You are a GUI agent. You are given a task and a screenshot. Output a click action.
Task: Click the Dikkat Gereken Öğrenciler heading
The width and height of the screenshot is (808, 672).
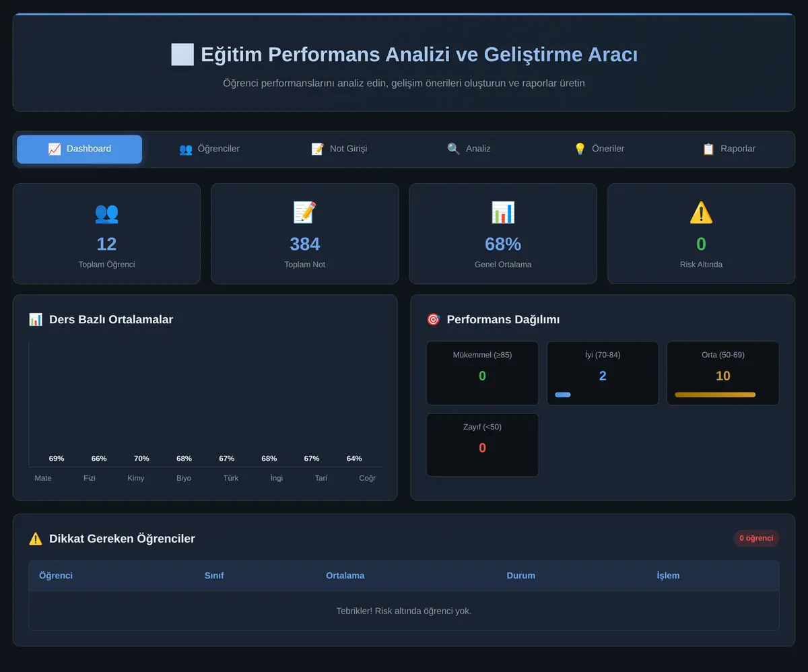click(x=122, y=539)
